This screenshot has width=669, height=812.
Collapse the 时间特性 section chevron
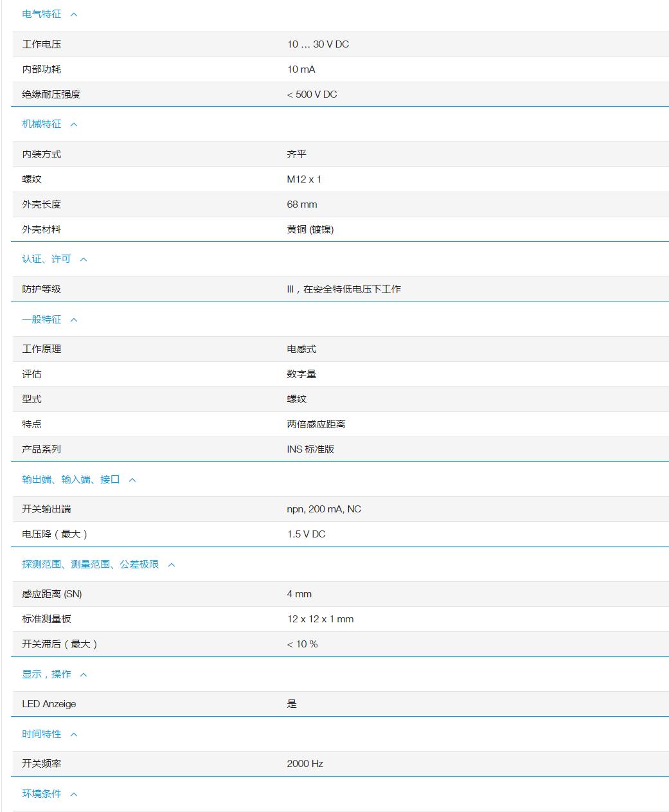[75, 734]
